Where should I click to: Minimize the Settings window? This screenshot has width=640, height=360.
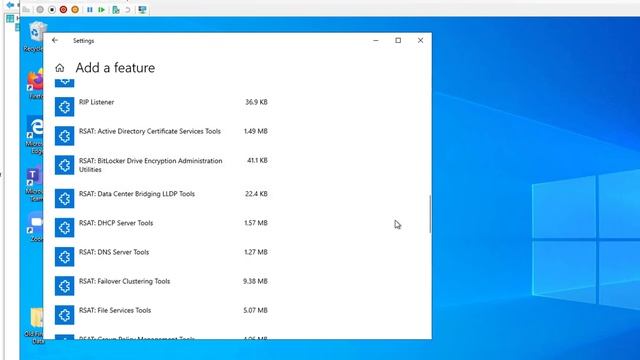coord(376,40)
